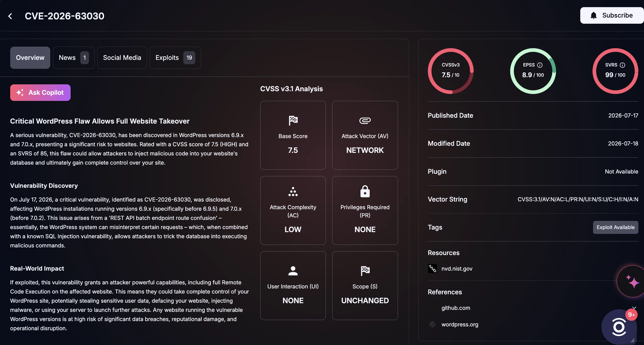Image resolution: width=644 pixels, height=345 pixels.
Task: Click the Attack Vector paperclip icon
Action: tap(365, 120)
